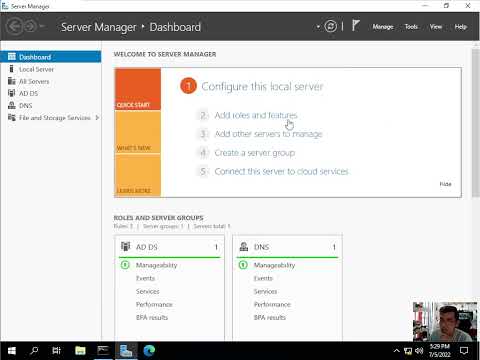This screenshot has height=360, width=480.
Task: Open BPA results in the DNS tile
Action: [270, 317]
